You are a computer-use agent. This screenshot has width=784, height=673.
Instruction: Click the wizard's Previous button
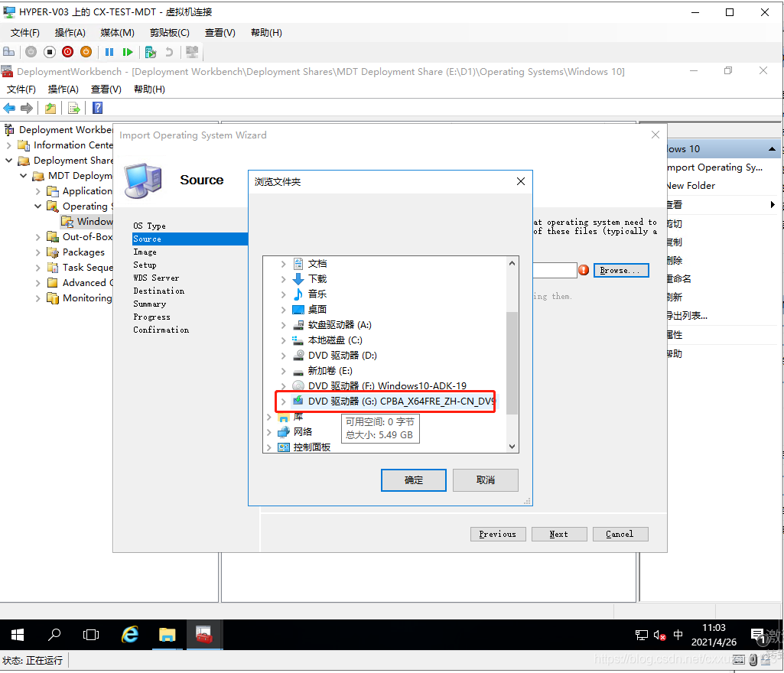click(x=498, y=535)
